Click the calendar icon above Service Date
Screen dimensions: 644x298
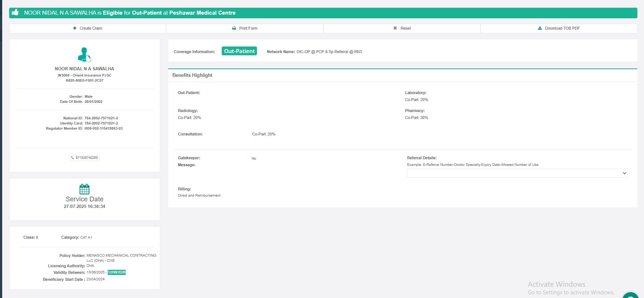pos(84,189)
